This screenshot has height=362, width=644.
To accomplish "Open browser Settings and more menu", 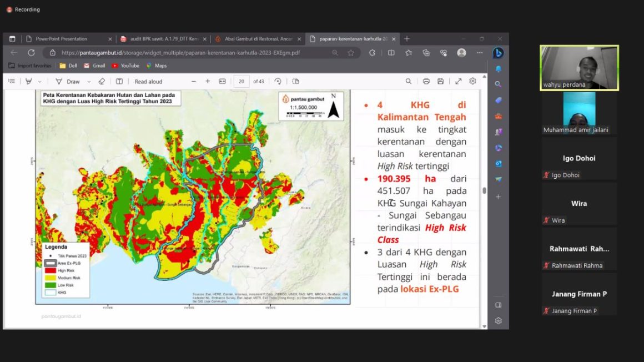I will tap(480, 53).
